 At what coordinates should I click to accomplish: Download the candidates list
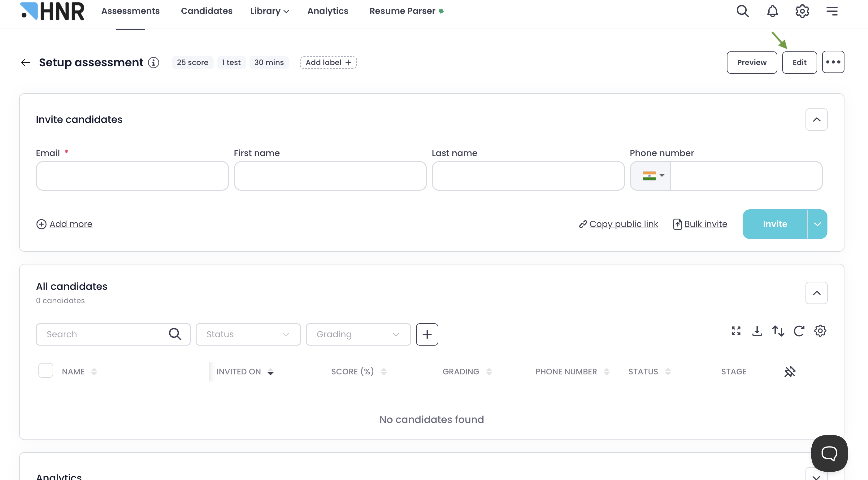click(757, 331)
